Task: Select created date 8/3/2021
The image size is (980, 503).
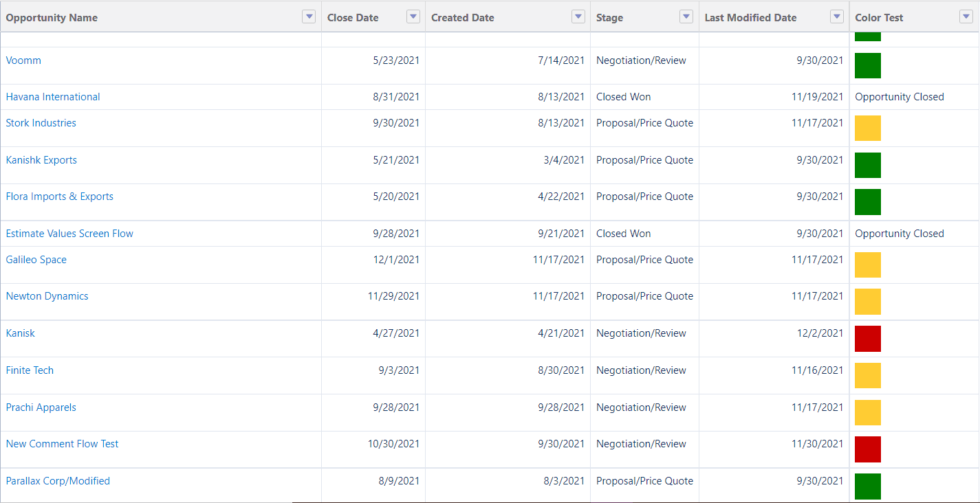Action: click(x=564, y=481)
